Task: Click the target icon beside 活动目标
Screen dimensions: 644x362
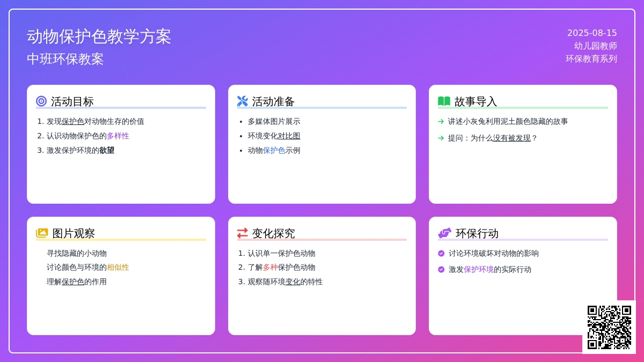Action: (41, 101)
